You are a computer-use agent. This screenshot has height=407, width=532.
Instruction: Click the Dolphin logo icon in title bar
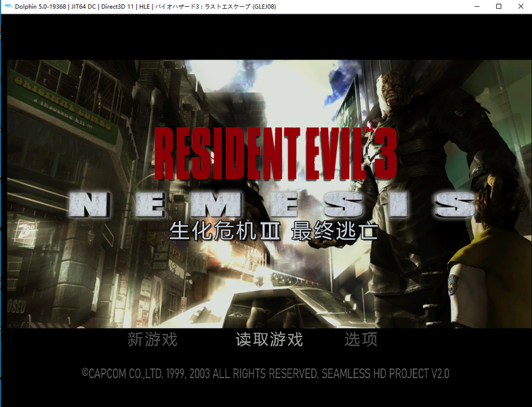tap(9, 7)
